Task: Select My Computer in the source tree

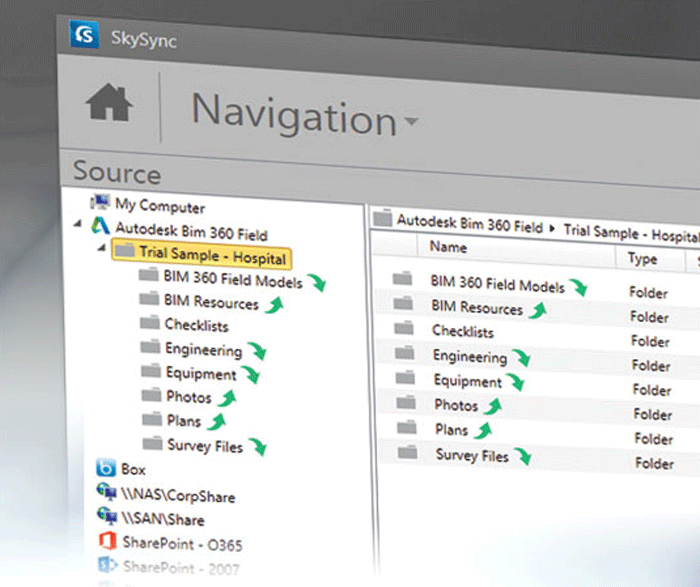Action: pos(159,205)
